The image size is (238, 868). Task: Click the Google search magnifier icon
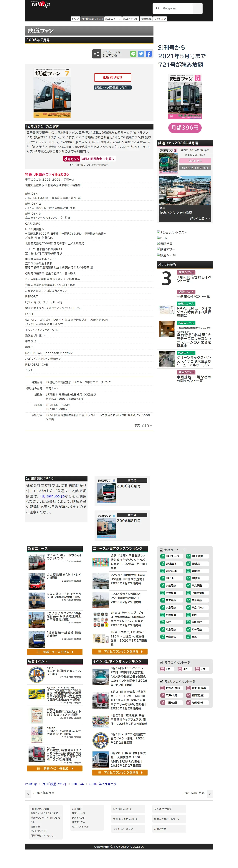(x=158, y=9)
